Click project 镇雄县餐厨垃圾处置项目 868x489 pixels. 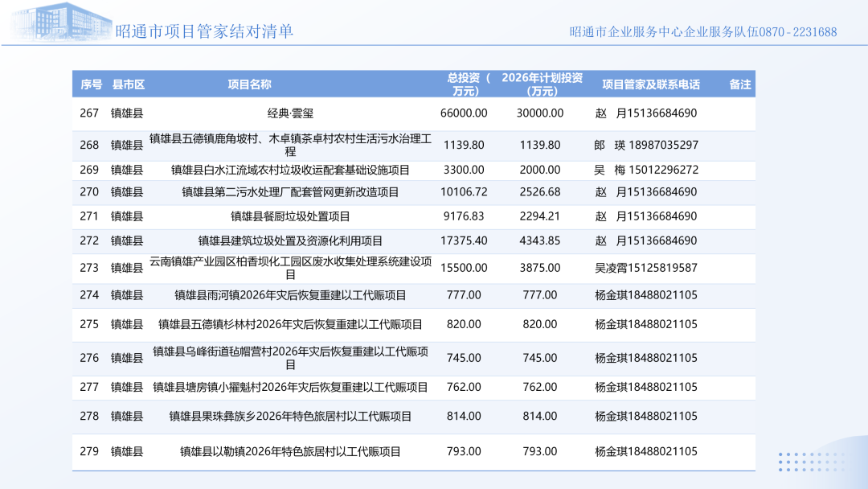[291, 216]
